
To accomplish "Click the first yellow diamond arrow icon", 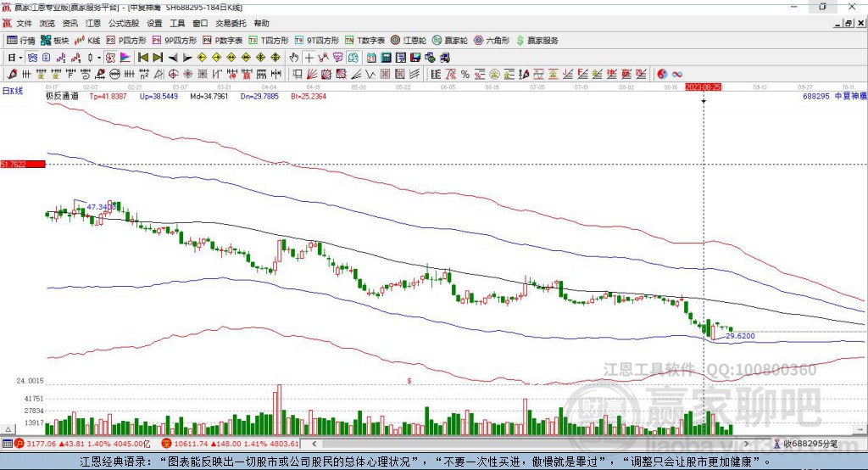I will click(x=202, y=58).
